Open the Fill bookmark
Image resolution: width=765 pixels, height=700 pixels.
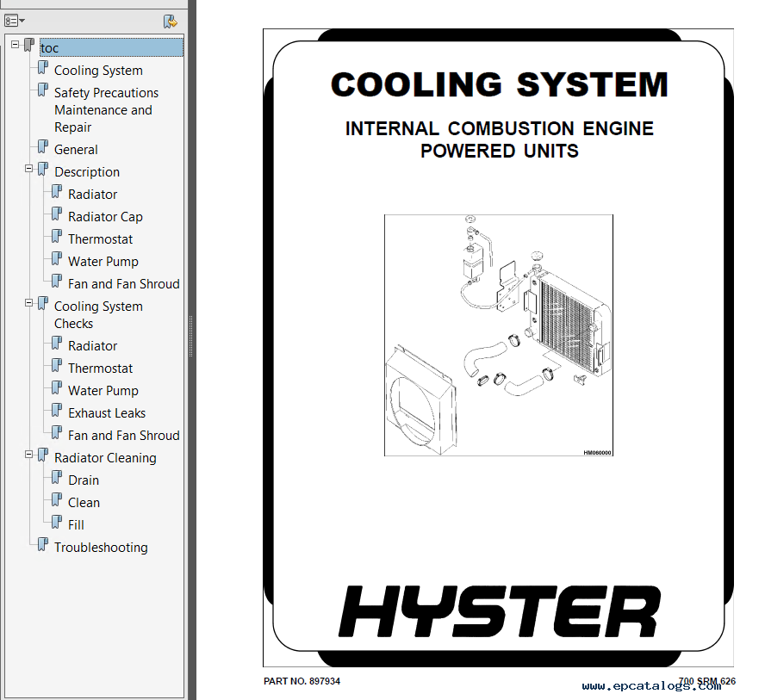point(76,525)
